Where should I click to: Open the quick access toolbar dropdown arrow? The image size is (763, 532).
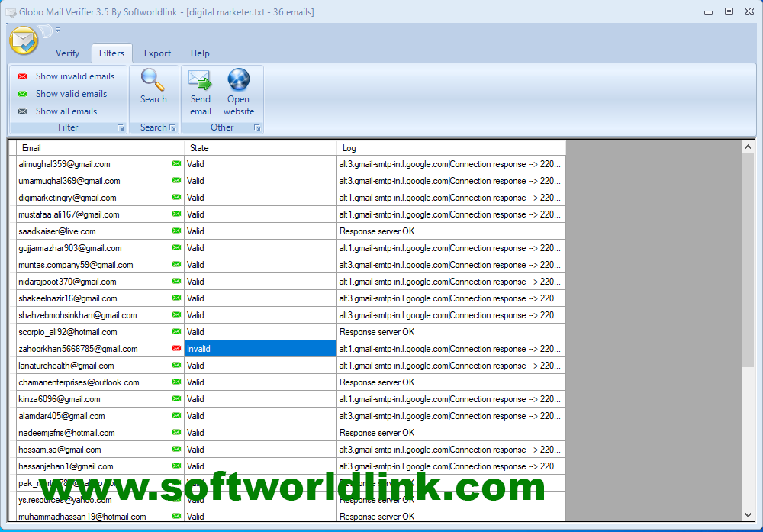(x=57, y=31)
